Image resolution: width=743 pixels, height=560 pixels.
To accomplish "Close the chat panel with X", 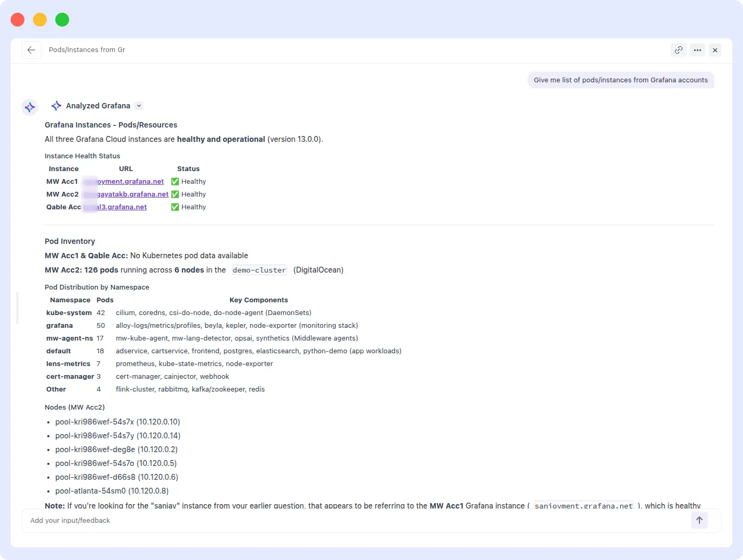I will [715, 50].
